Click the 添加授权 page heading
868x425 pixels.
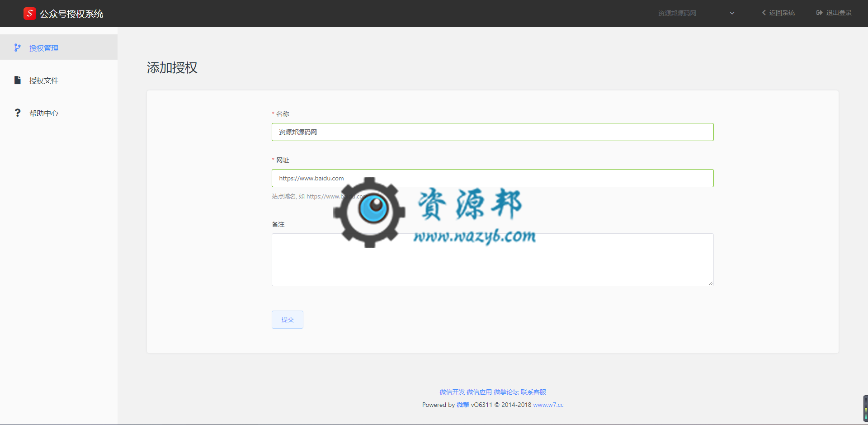172,67
